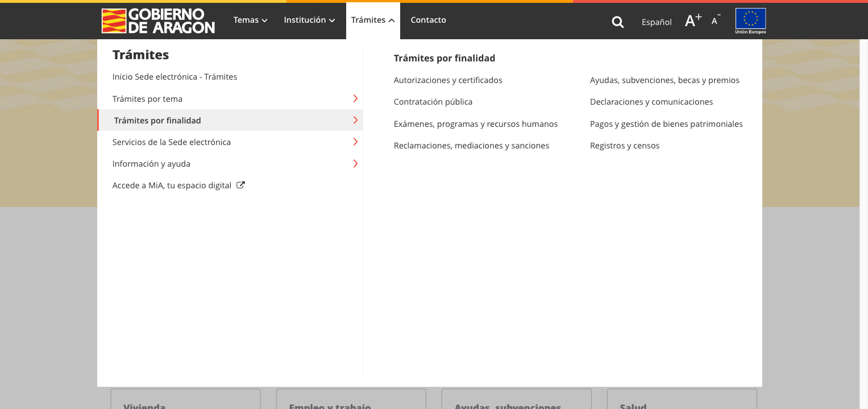Screen dimensions: 868x409
Task: Open the Institución dropdown menu
Action: 309,20
